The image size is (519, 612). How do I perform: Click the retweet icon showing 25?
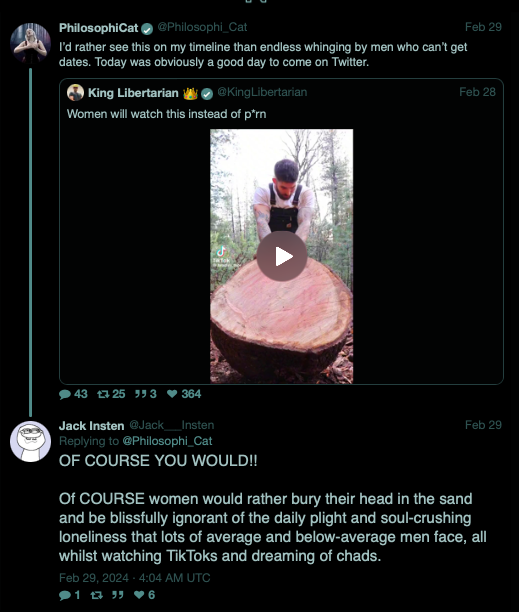click(x=103, y=394)
